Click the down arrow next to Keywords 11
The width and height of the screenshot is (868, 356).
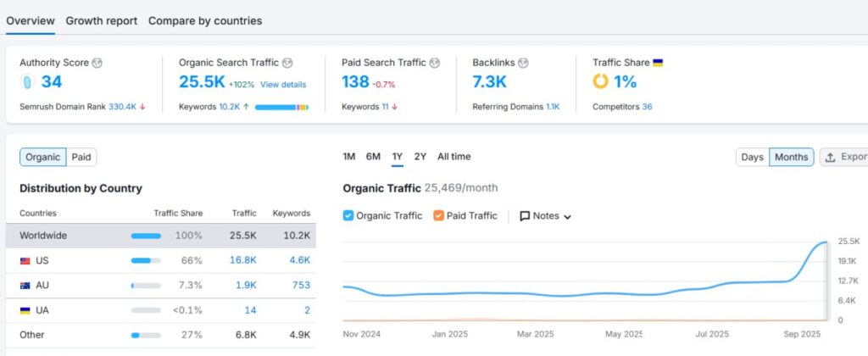[394, 107]
